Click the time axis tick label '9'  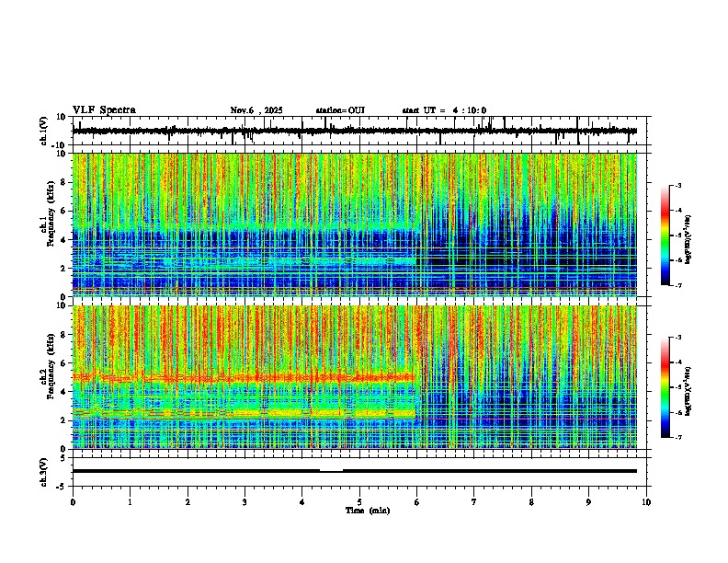tap(589, 502)
